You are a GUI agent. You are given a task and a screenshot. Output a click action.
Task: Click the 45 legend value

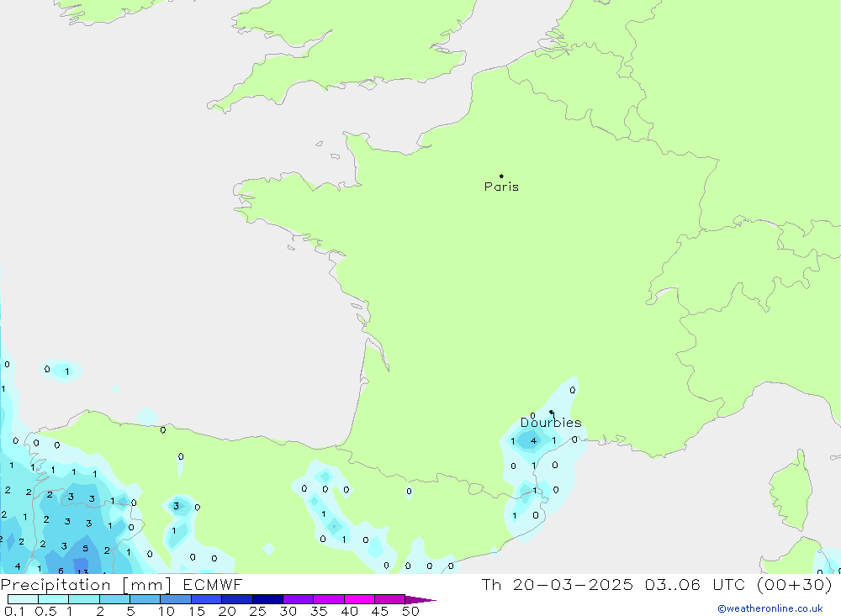click(x=380, y=611)
